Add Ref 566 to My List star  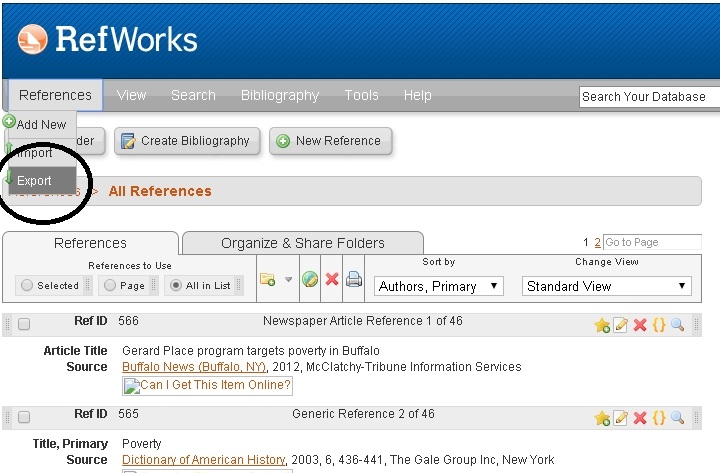click(602, 325)
